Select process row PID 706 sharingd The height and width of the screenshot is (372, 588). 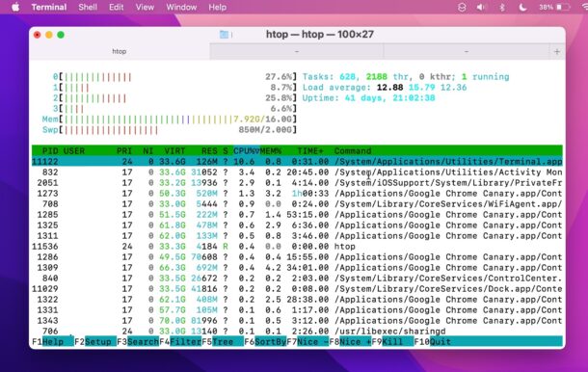click(297, 332)
